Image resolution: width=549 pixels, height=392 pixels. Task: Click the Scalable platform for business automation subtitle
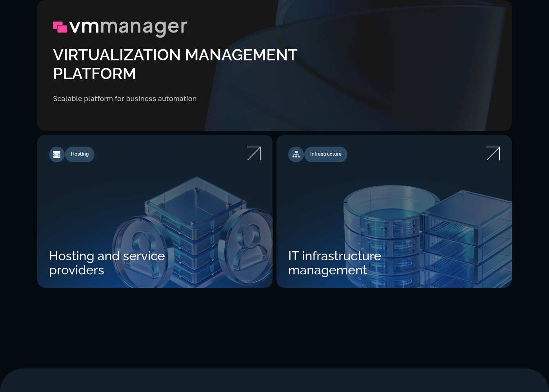125,99
